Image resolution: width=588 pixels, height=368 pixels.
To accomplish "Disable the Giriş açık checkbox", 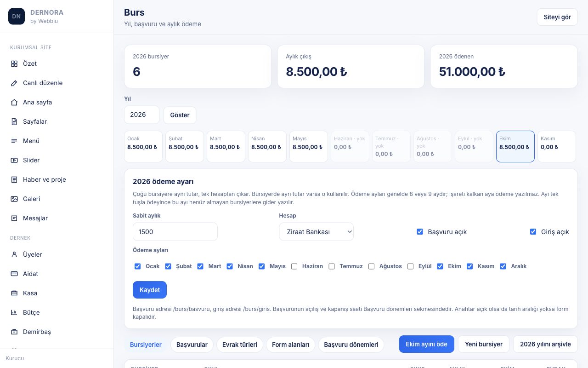I will (x=533, y=232).
